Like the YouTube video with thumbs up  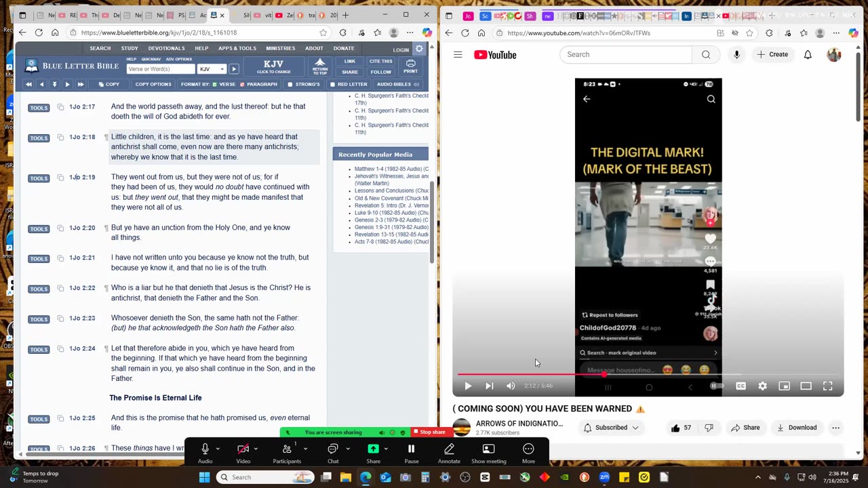(x=675, y=428)
